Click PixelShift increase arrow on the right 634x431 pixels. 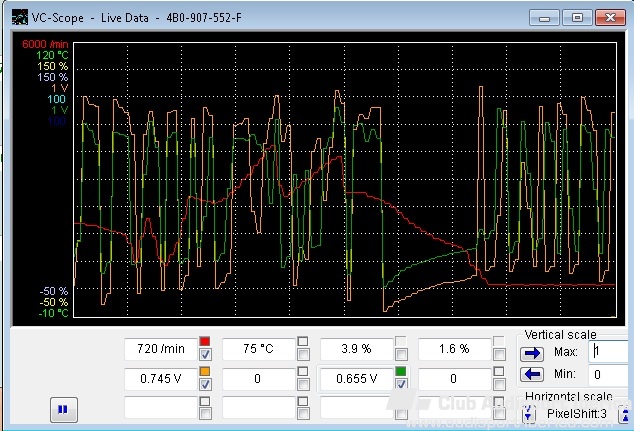(x=626, y=414)
